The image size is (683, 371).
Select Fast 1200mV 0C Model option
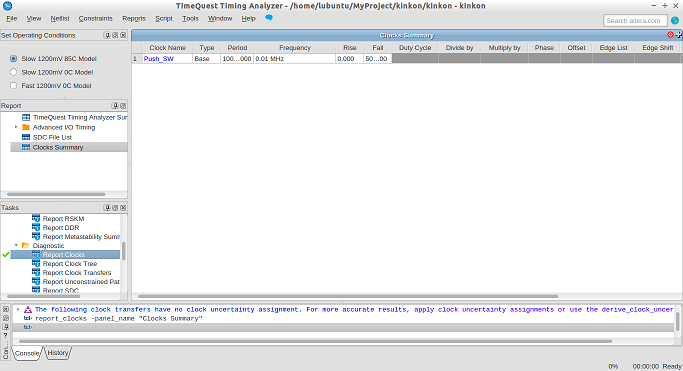[14, 85]
